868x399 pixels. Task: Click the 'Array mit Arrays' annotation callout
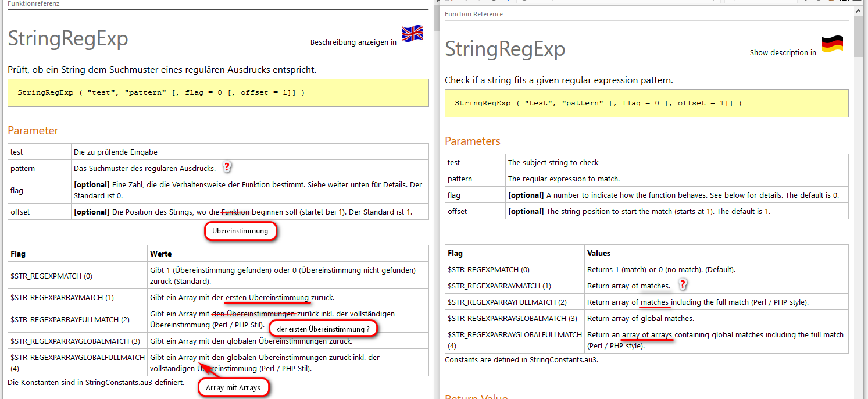(x=233, y=387)
